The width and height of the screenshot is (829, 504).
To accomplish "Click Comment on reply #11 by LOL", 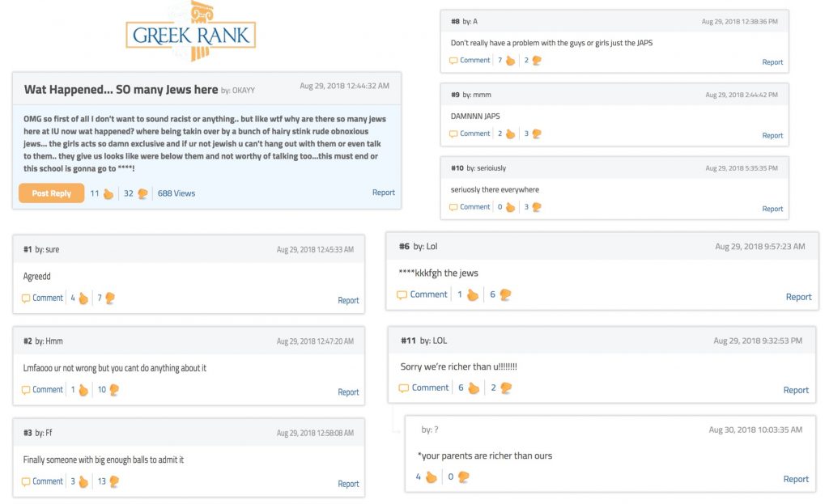I will [x=423, y=388].
